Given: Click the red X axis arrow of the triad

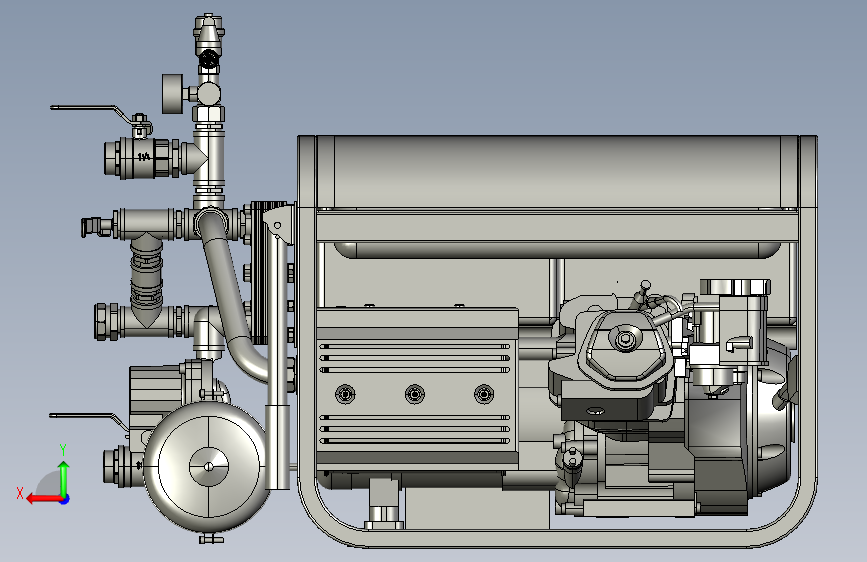Looking at the screenshot, I should [x=43, y=499].
